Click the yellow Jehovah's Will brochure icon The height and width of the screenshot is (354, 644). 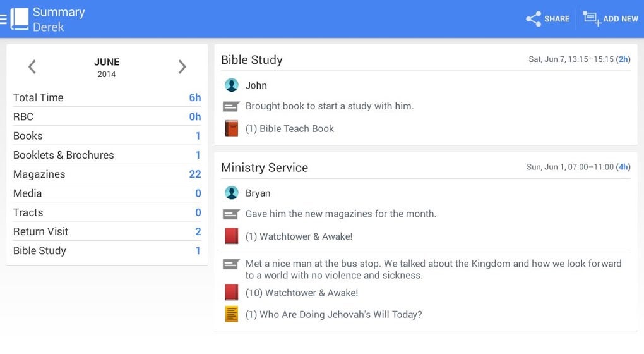[232, 314]
